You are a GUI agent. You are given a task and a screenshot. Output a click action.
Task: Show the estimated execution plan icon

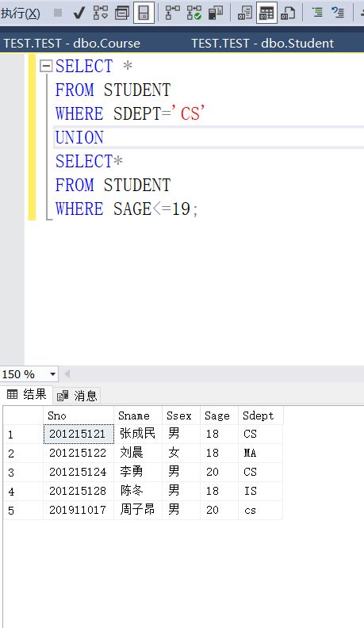click(101, 13)
